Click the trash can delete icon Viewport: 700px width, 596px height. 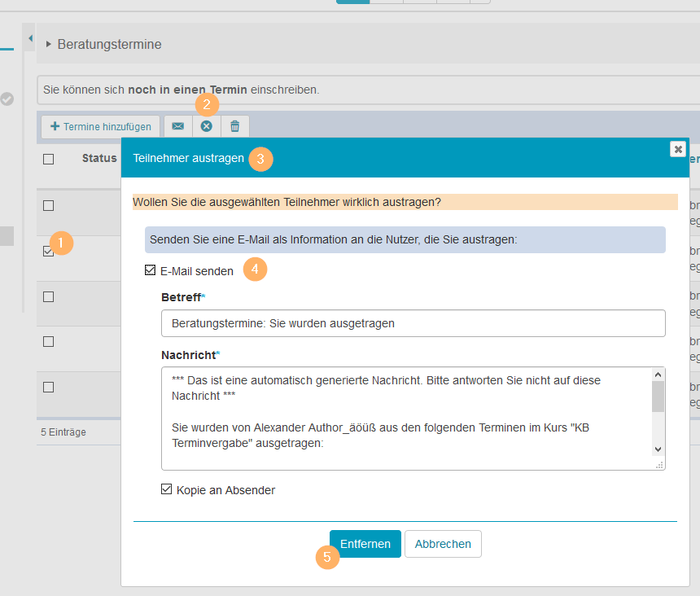coord(234,126)
